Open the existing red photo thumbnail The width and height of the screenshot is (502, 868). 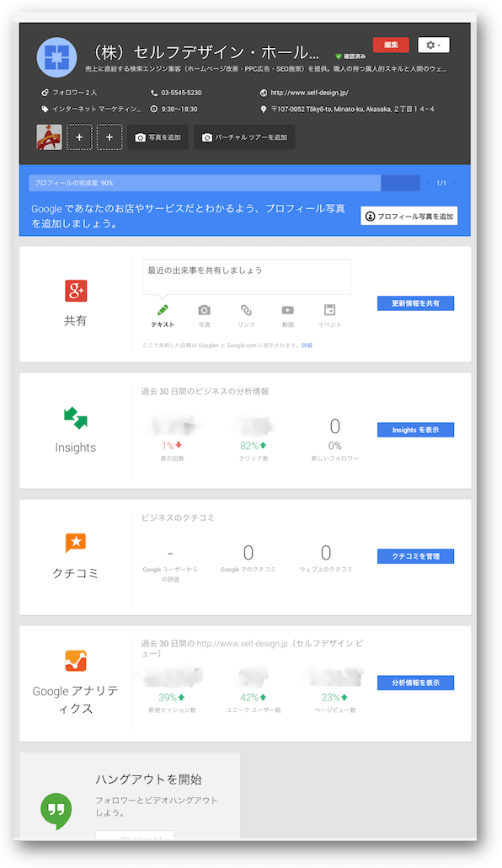click(49, 137)
